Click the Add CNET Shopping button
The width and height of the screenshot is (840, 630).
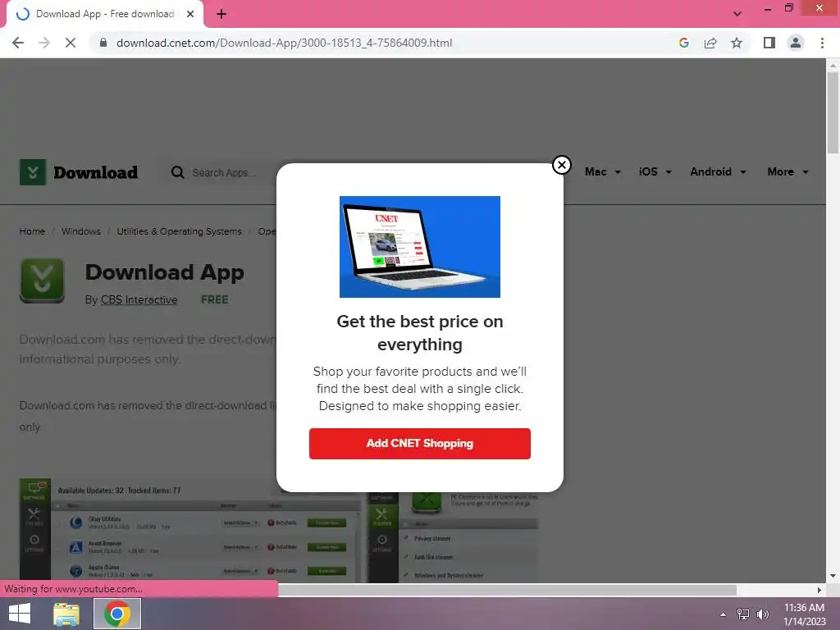pyautogui.click(x=419, y=444)
